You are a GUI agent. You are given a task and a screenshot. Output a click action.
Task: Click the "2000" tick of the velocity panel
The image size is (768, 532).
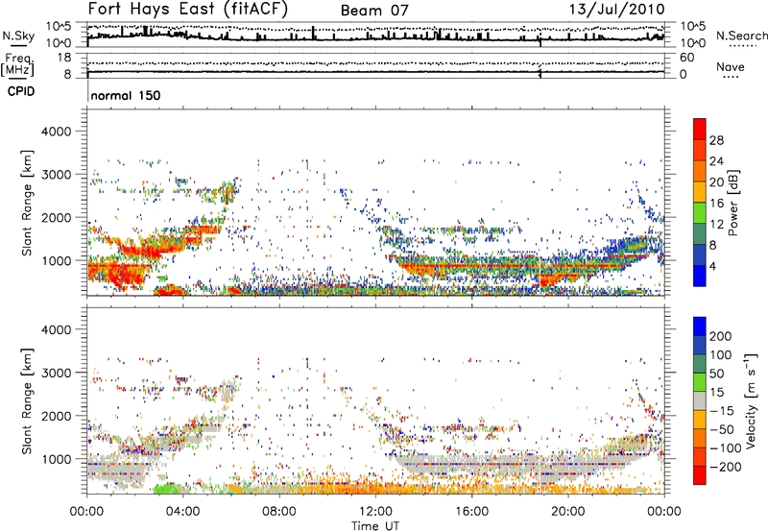click(x=57, y=416)
